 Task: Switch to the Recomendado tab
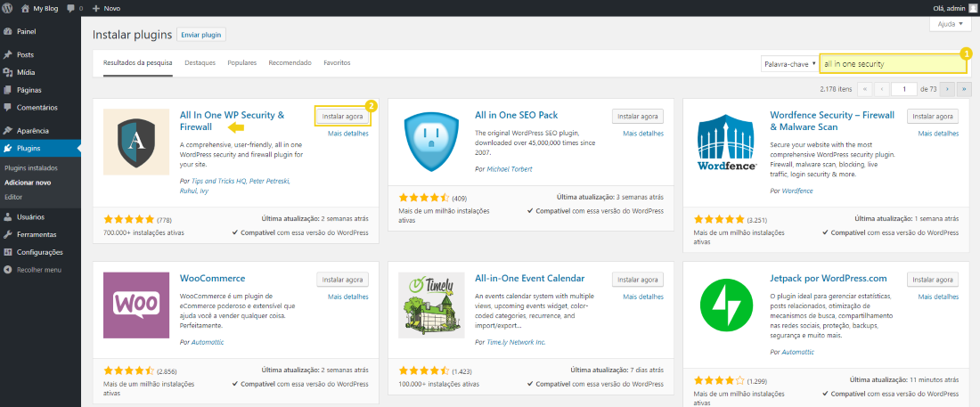pos(290,63)
